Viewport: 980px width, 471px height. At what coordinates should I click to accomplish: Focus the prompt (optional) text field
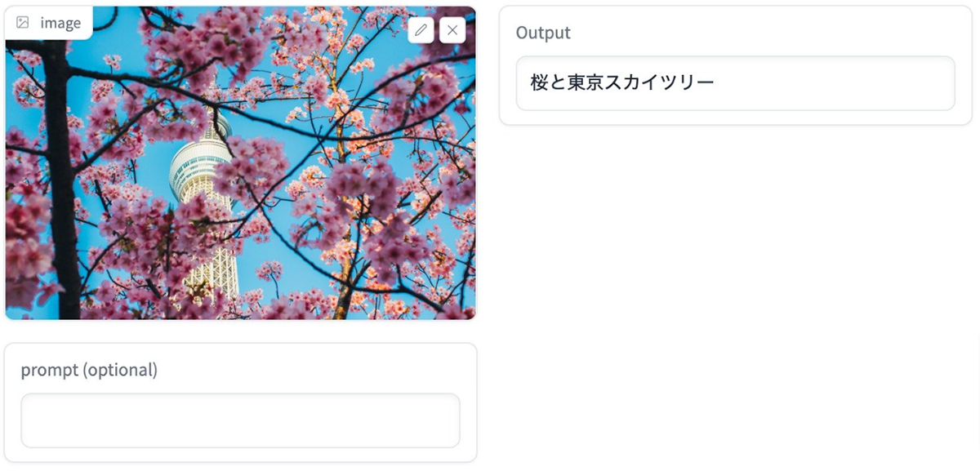[240, 420]
